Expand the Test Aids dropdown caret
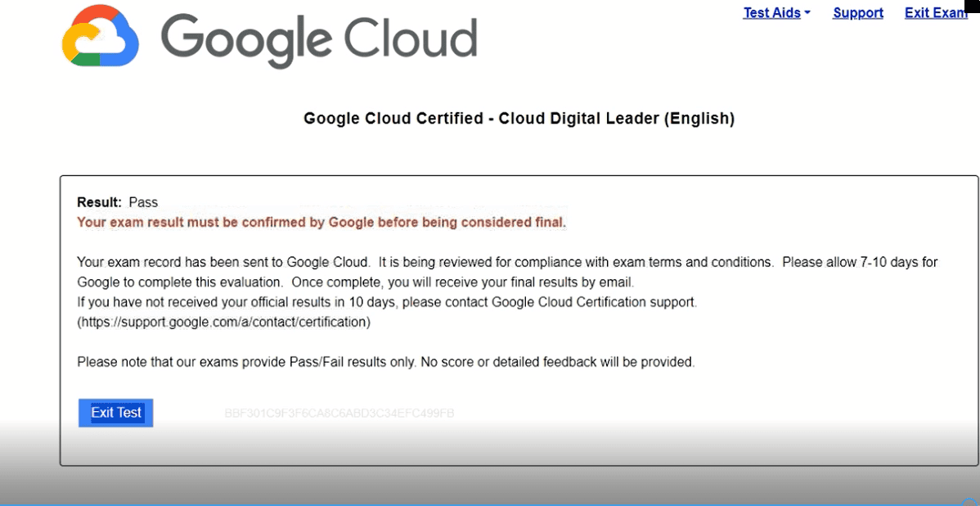Viewport: 980px width, 506px height. click(x=807, y=13)
